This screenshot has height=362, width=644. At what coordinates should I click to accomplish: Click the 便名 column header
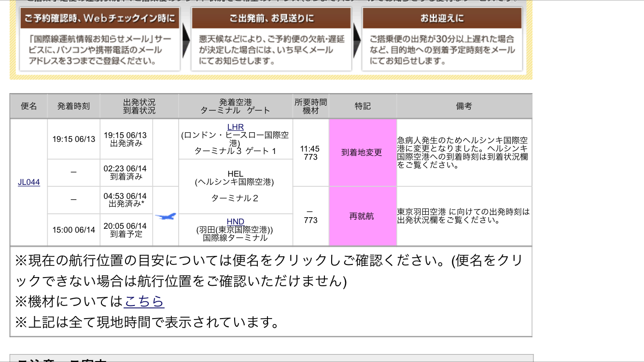29,106
